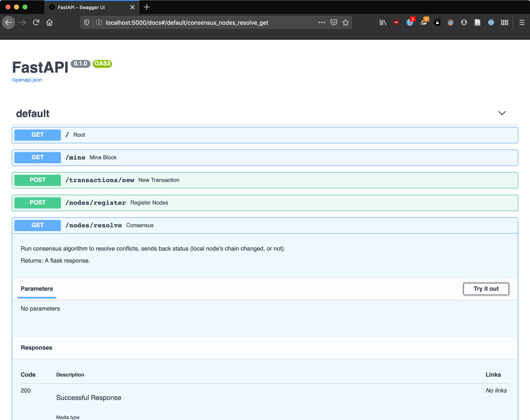
Task: Open the 1Password extension icon
Action: 491,23
